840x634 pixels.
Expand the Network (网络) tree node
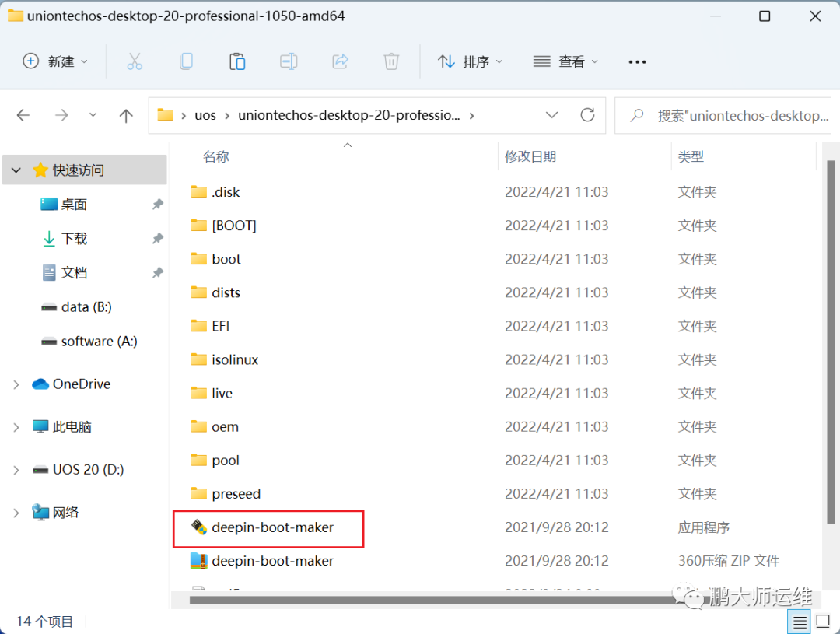(16, 513)
